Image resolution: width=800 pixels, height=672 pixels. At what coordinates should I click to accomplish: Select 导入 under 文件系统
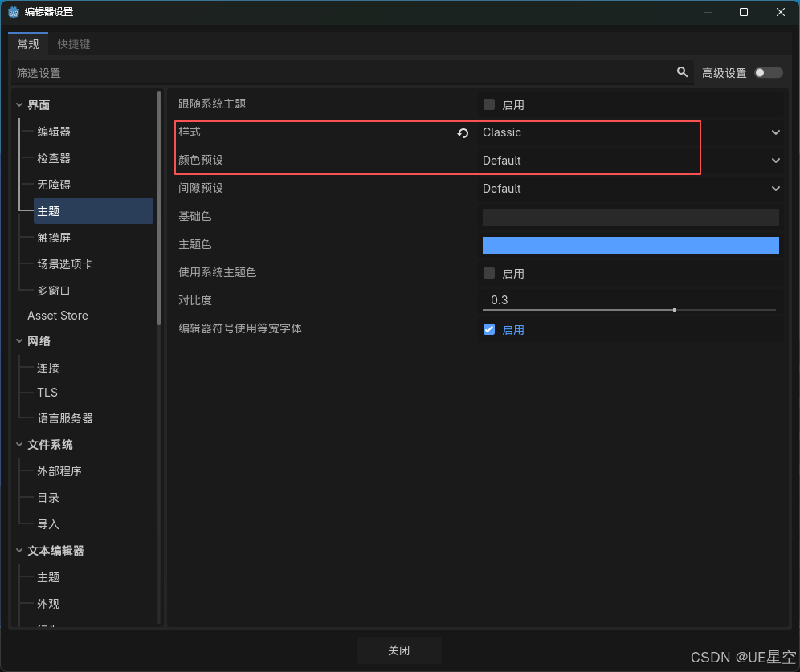tap(48, 524)
